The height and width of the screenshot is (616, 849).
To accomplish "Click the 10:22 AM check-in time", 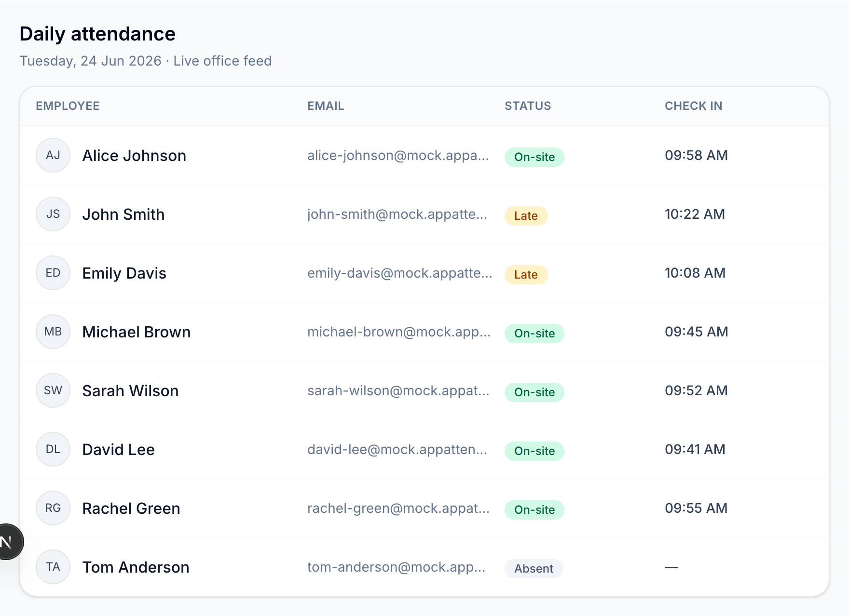I will coord(695,214).
